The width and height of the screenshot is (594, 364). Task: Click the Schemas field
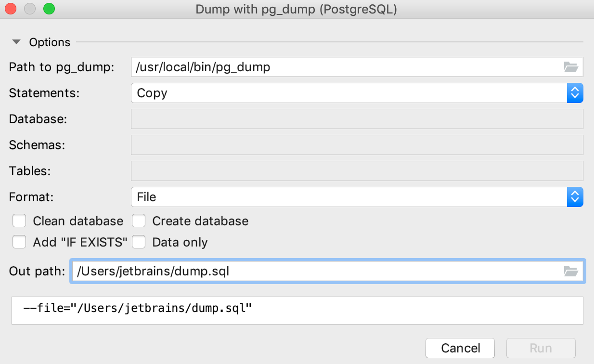pyautogui.click(x=357, y=145)
